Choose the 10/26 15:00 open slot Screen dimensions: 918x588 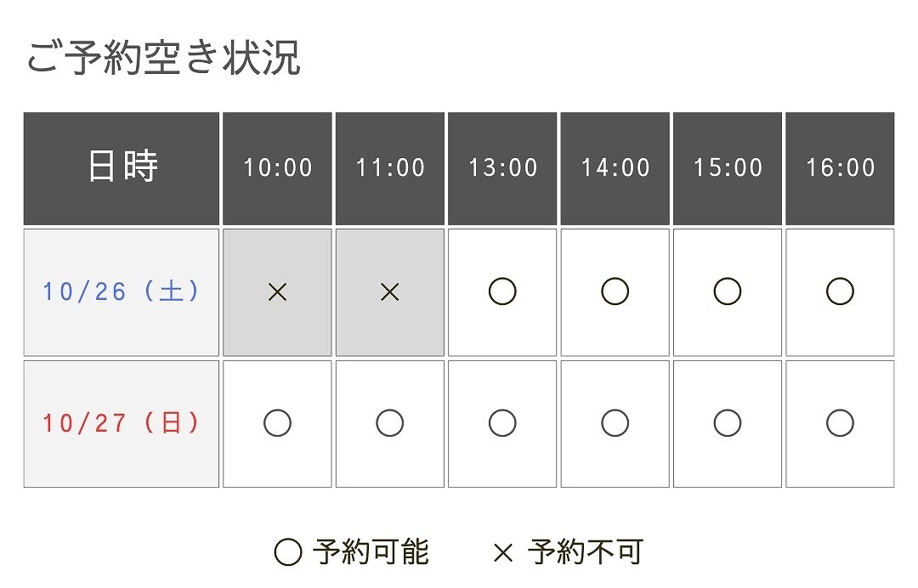(x=727, y=291)
